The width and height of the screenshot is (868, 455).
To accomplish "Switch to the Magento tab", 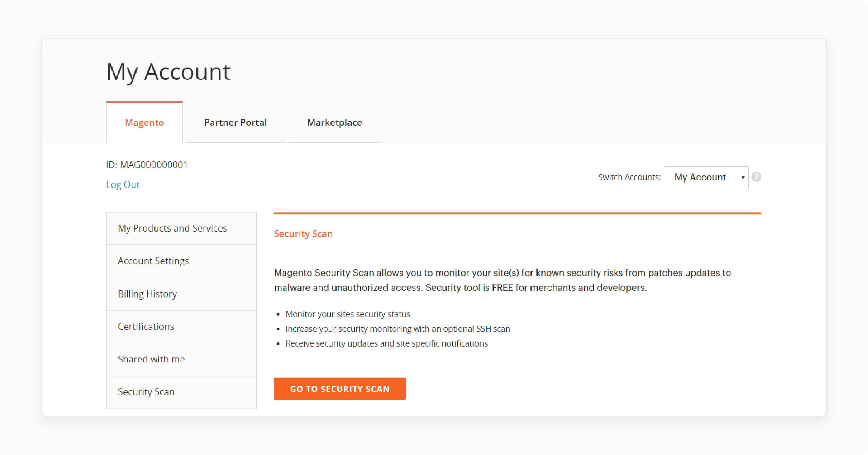I will click(x=144, y=123).
